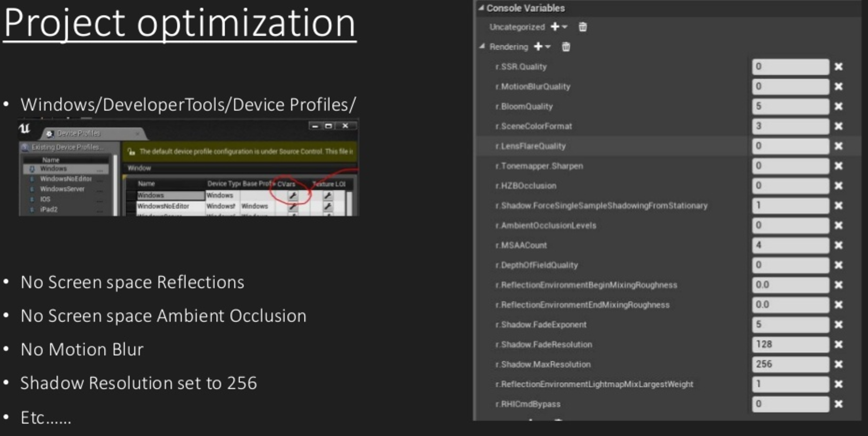
Task: Remove r.Shadow.ForceSingleSampleShadowingFromStationary variable
Action: tap(839, 205)
